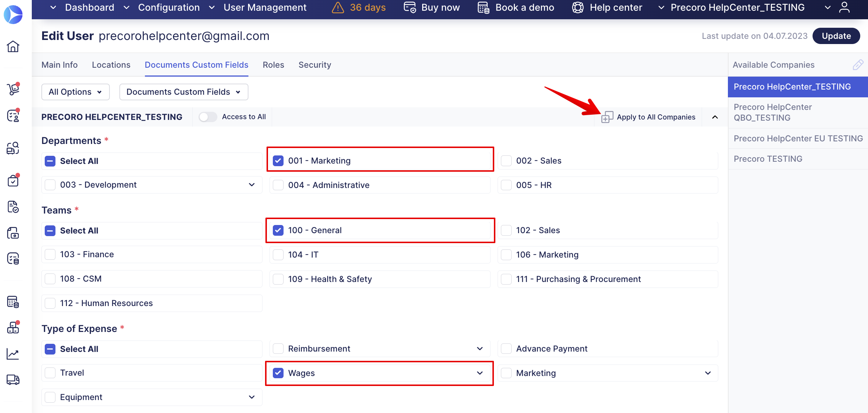Open the All Options dropdown
The height and width of the screenshot is (413, 868).
click(75, 92)
